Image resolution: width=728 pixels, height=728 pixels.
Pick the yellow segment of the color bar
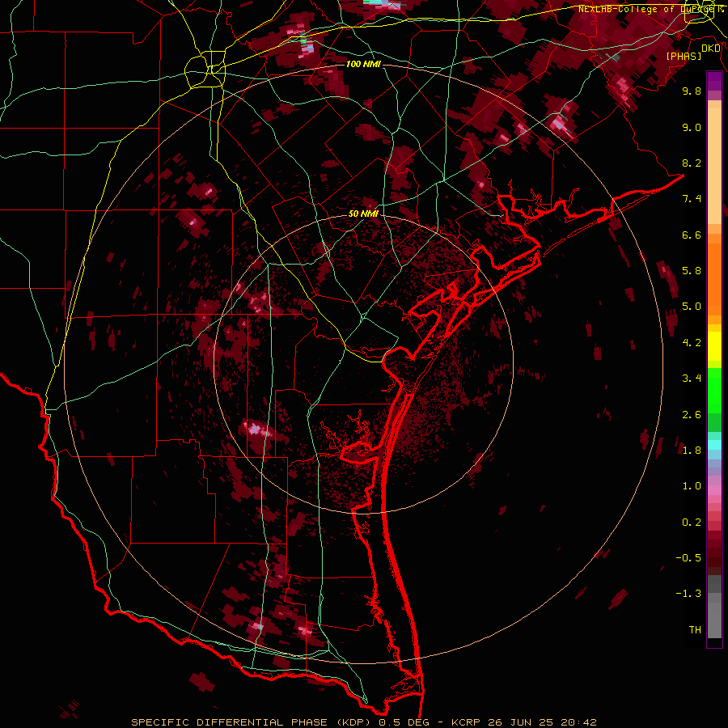click(x=714, y=346)
